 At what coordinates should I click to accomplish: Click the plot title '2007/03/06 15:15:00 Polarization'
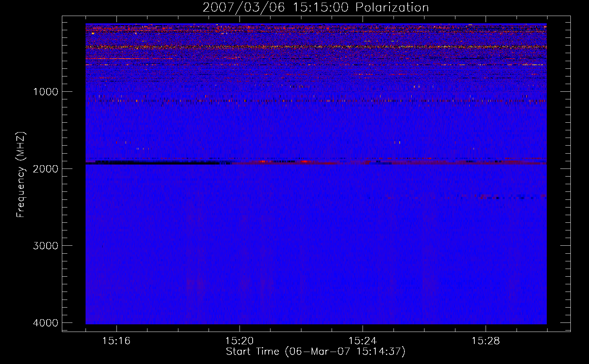click(316, 8)
